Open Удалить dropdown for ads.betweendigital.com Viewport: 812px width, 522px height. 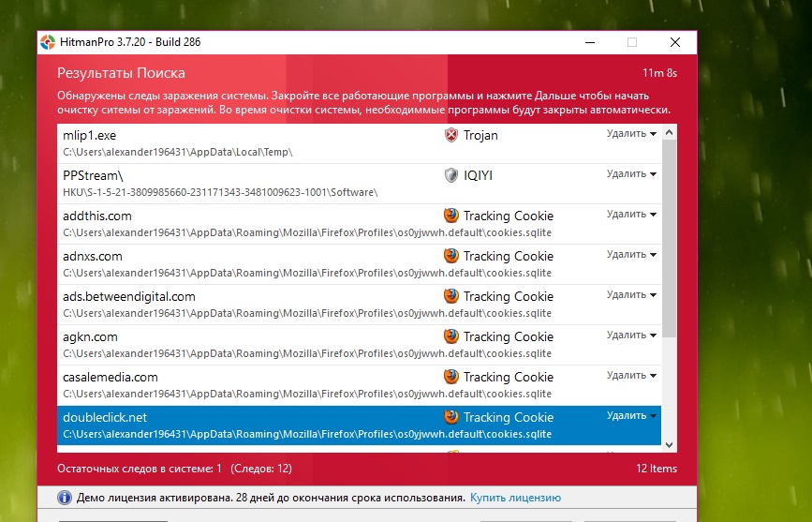(631, 295)
